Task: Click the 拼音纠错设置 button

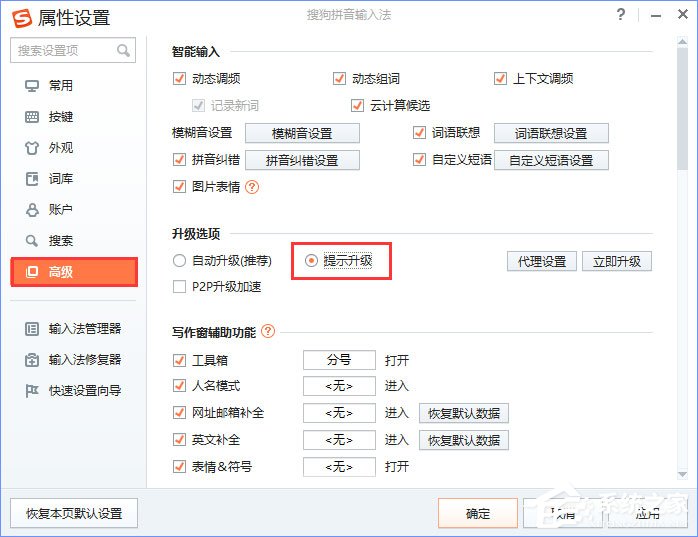Action: pos(302,160)
